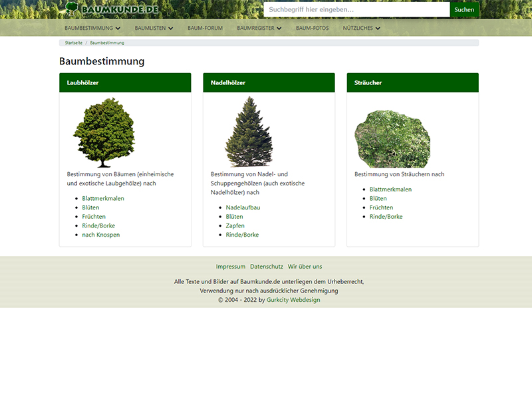
Task: Visit the Gurkcity Webdesign link
Action: [293, 300]
